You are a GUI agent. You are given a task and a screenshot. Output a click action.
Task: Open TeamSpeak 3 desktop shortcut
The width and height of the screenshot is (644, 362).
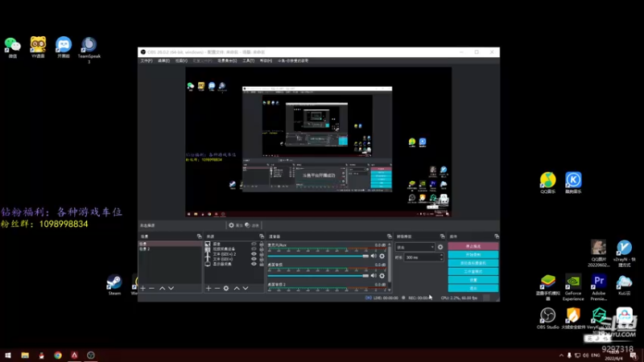89,50
